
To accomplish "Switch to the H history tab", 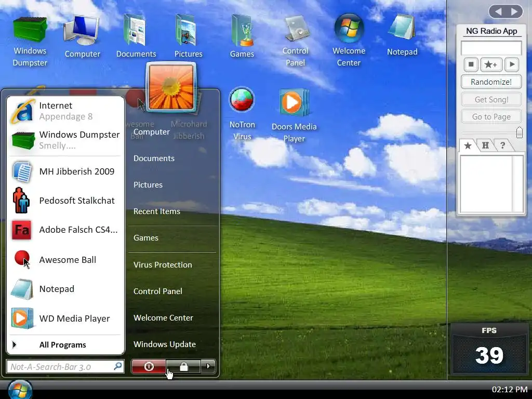I will click(x=486, y=145).
